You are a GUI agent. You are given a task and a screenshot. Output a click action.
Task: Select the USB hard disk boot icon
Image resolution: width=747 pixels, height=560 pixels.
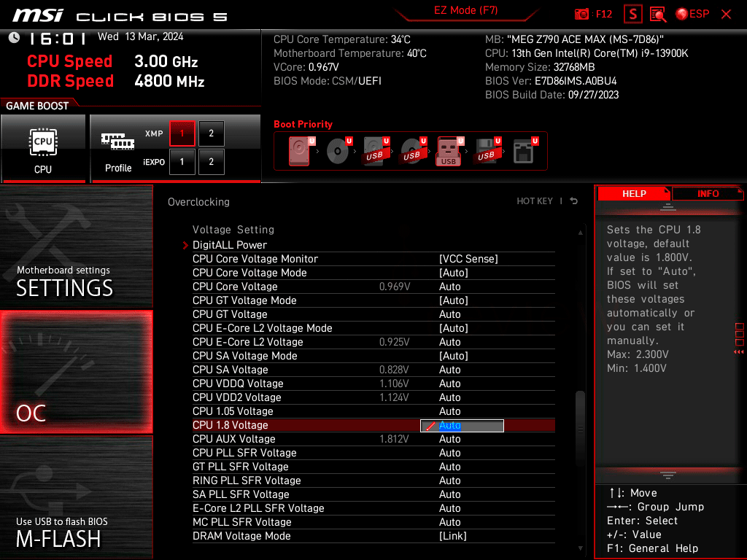[376, 151]
